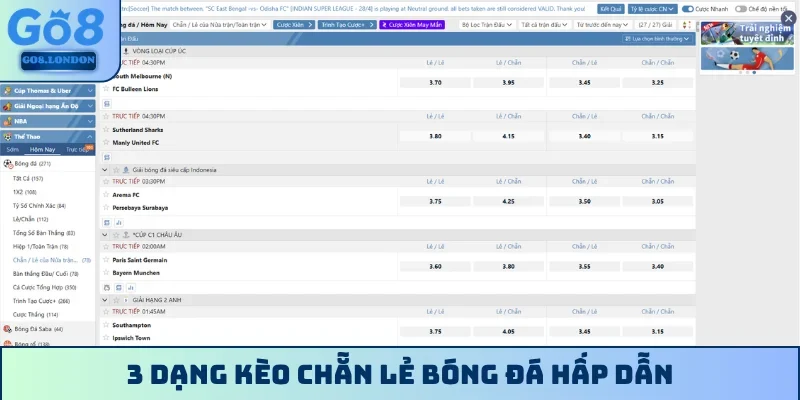This screenshot has height=400, width=800.
Task: Bet 3.70 Lẻ/Lẻ for South Melbourne
Action: pyautogui.click(x=435, y=82)
